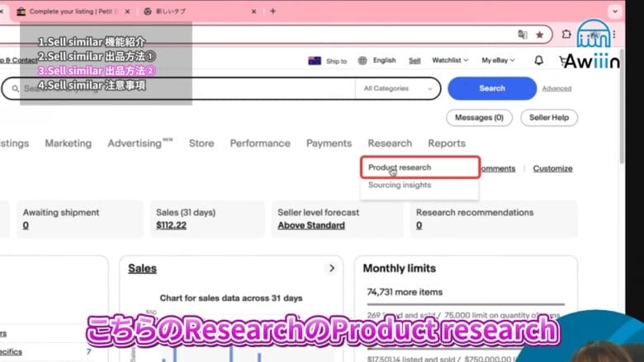This screenshot has width=644, height=362.
Task: Click the Monthly limits heading
Action: (x=400, y=268)
